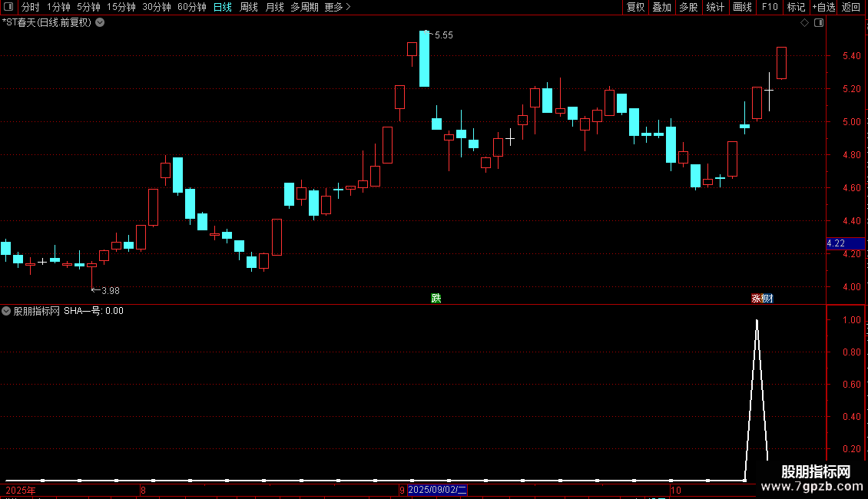Viewport: 868px width, 499px height.
Task: Select the 1分钟 period tab
Action: pyautogui.click(x=58, y=7)
